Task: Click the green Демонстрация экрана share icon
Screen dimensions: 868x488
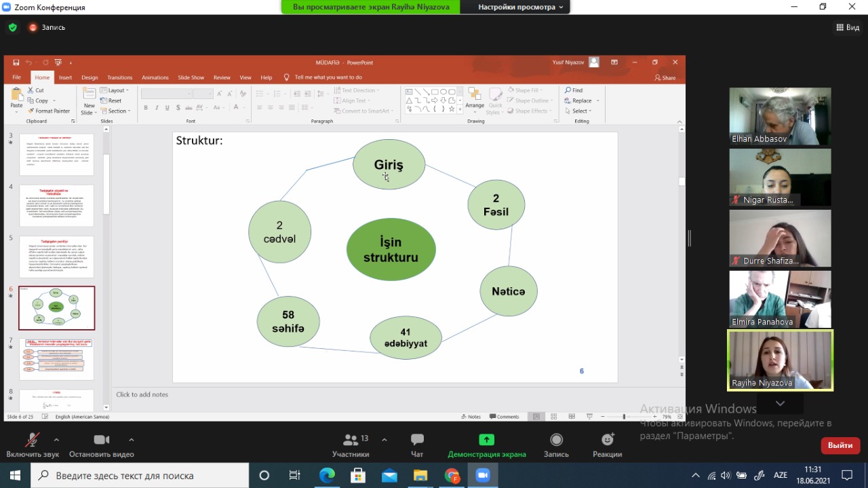Action: [x=486, y=440]
